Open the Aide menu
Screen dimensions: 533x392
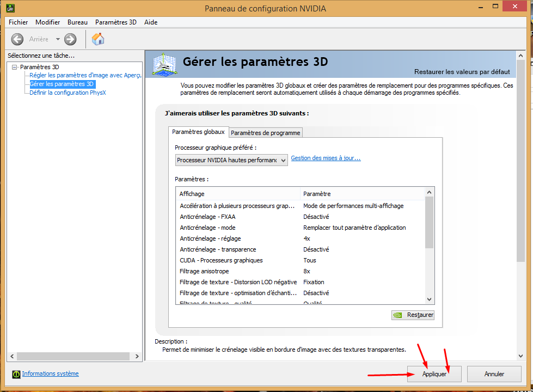tap(151, 22)
